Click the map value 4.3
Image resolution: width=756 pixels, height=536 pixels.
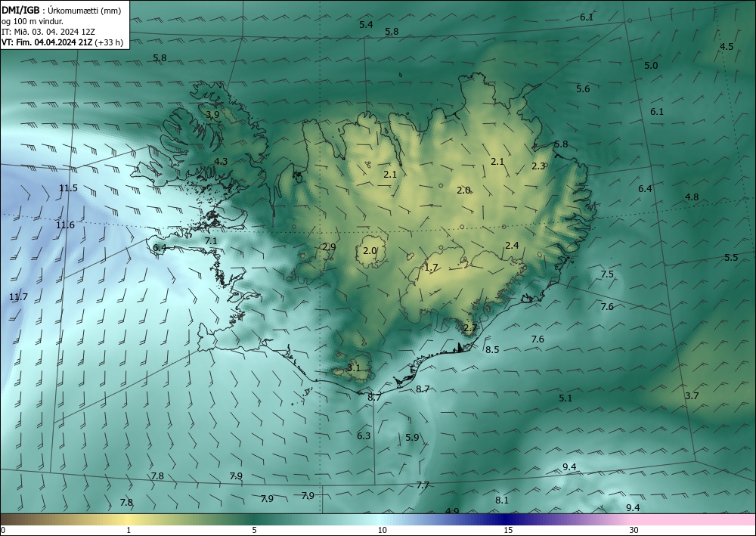click(221, 162)
